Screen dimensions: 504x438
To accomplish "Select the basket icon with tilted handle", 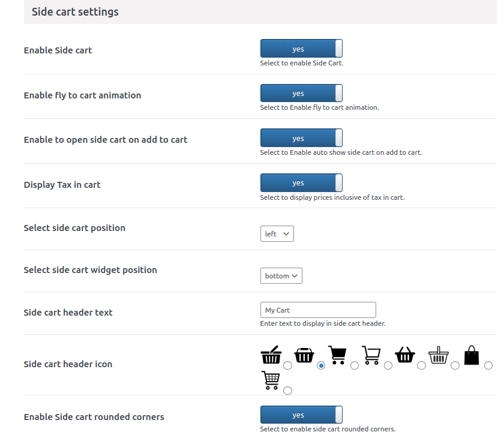I will (x=287, y=365).
